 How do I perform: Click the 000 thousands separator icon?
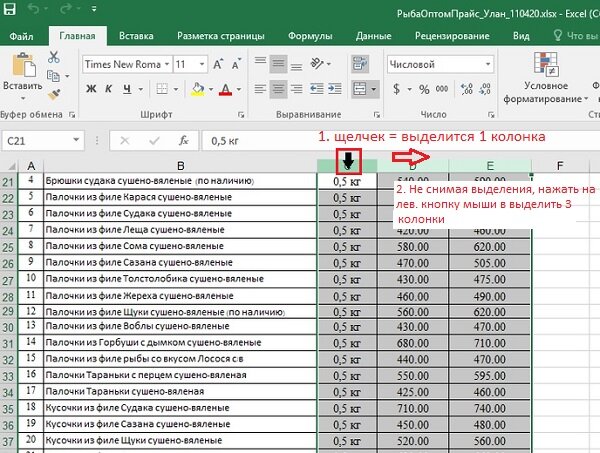tap(442, 89)
